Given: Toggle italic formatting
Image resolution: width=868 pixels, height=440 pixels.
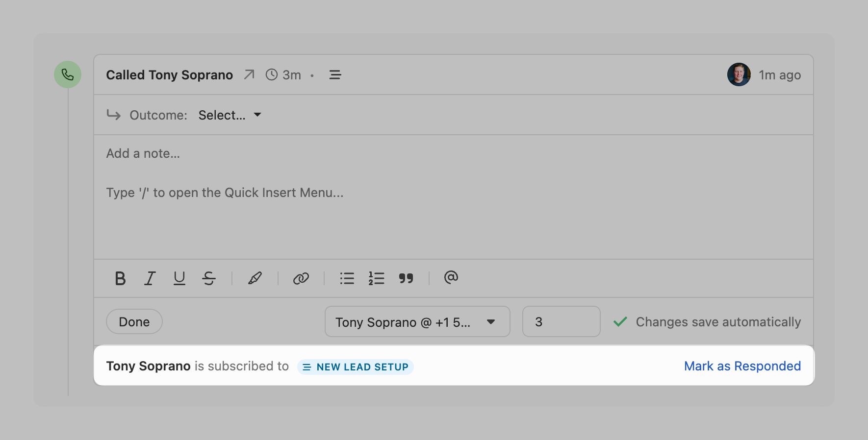Looking at the screenshot, I should coord(150,278).
